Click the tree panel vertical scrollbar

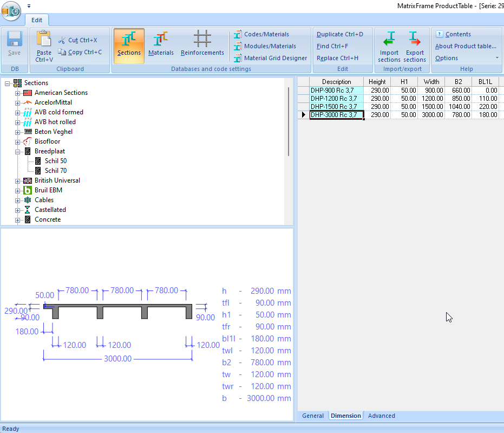point(289,121)
